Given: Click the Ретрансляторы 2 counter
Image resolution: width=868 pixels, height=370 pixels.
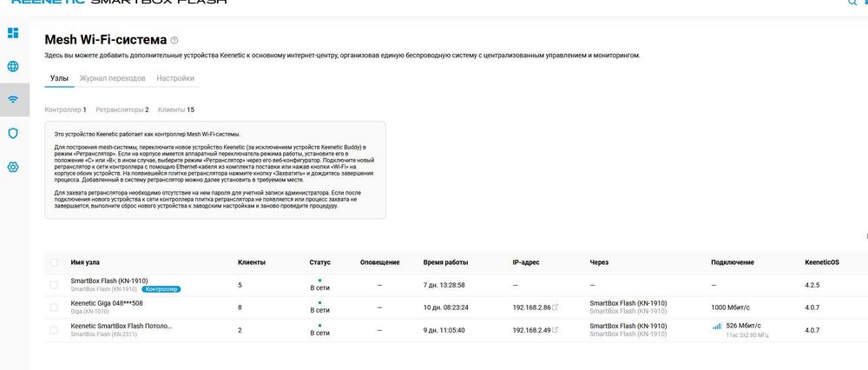Looking at the screenshot, I should coord(122,109).
